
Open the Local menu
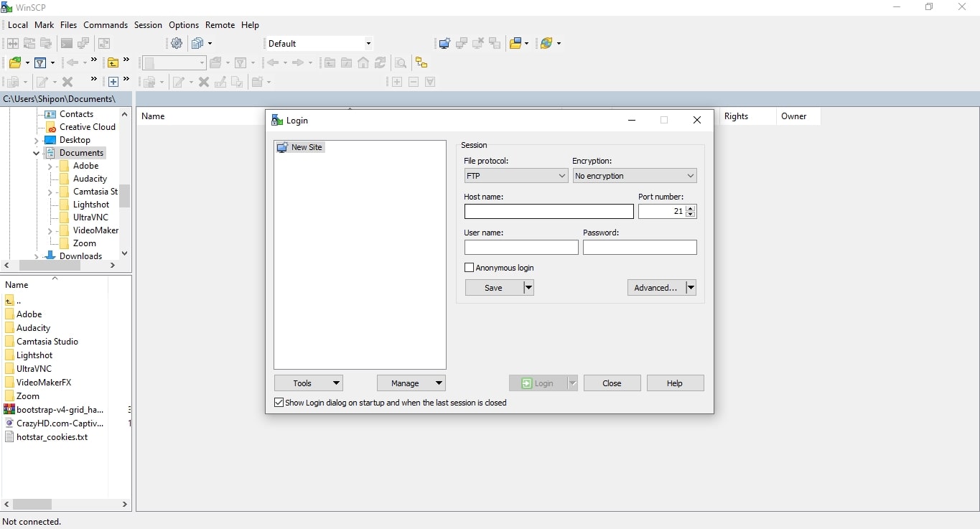pyautogui.click(x=18, y=25)
